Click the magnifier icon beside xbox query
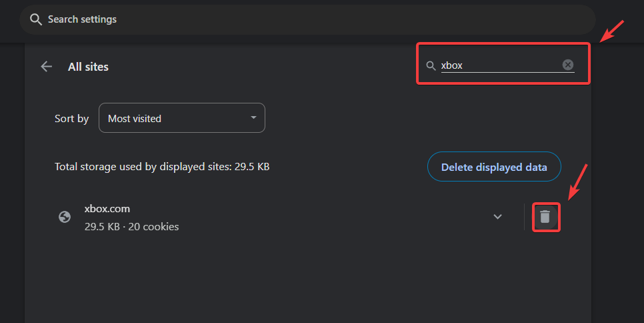Image resolution: width=644 pixels, height=323 pixels. [x=431, y=65]
